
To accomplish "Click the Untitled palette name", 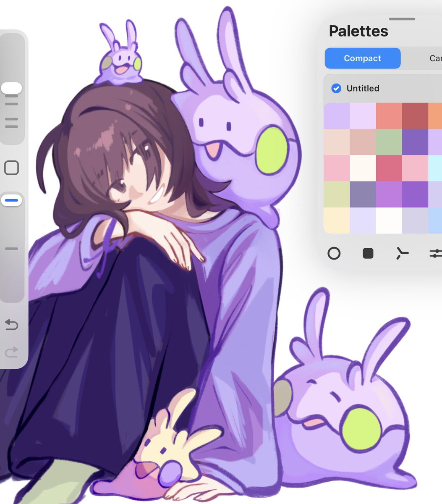I will tap(363, 88).
